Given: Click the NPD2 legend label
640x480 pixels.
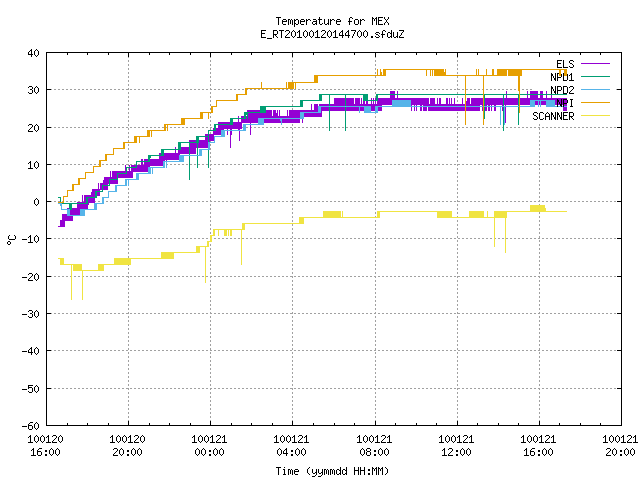Looking at the screenshot, I should (x=562, y=90).
